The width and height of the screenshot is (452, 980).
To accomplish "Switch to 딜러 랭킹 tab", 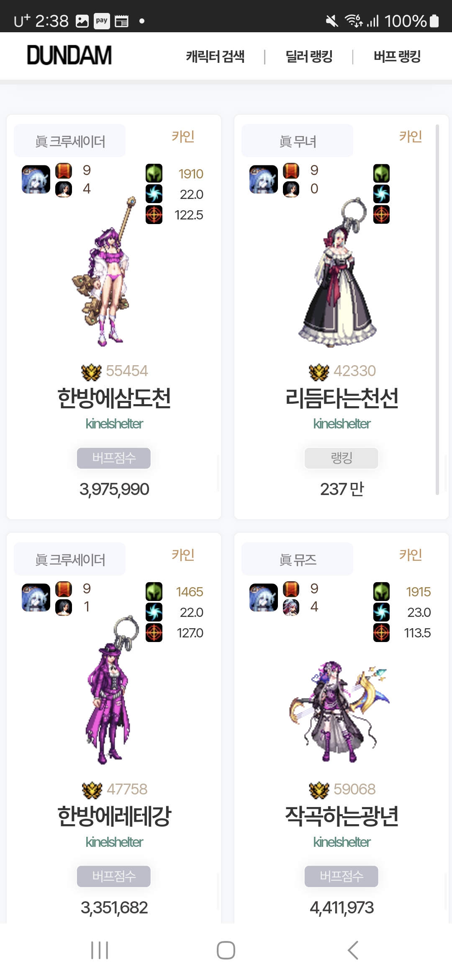I will [x=309, y=56].
